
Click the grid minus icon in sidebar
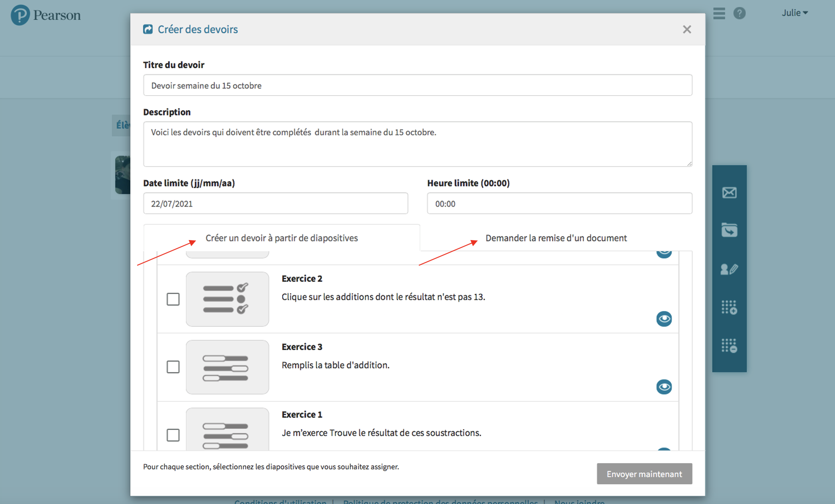point(729,345)
